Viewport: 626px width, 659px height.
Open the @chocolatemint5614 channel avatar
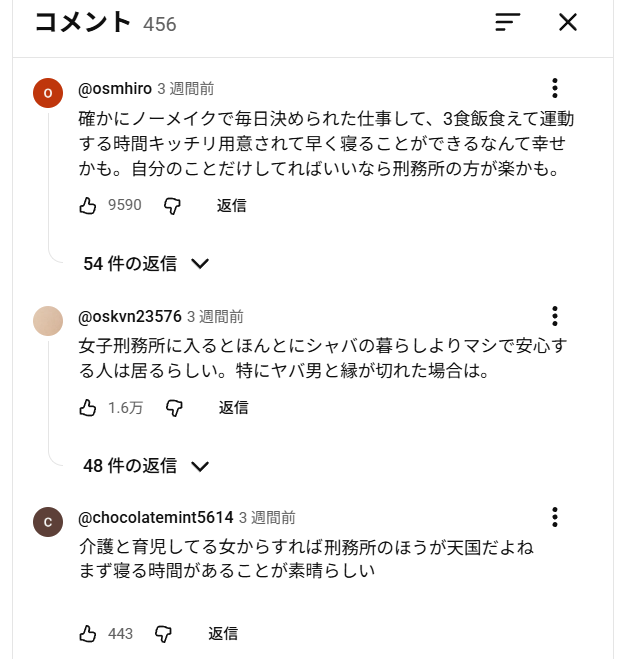[x=48, y=521]
